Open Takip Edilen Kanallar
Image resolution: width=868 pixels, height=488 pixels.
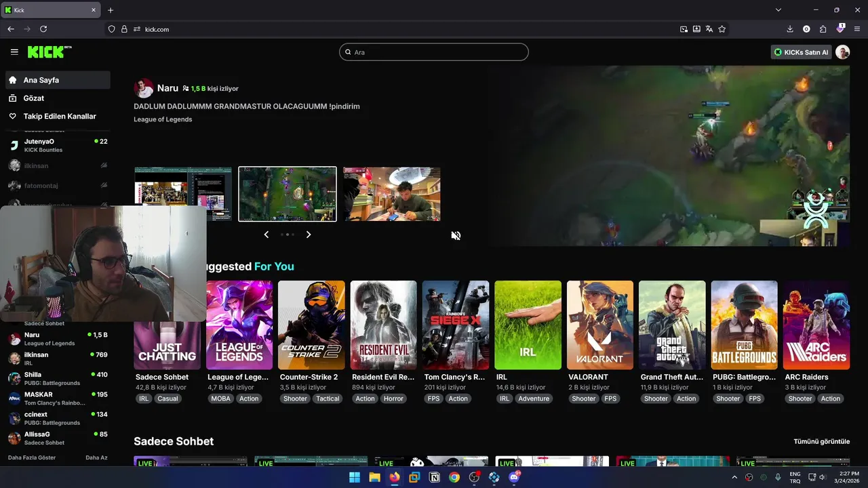[x=58, y=117]
